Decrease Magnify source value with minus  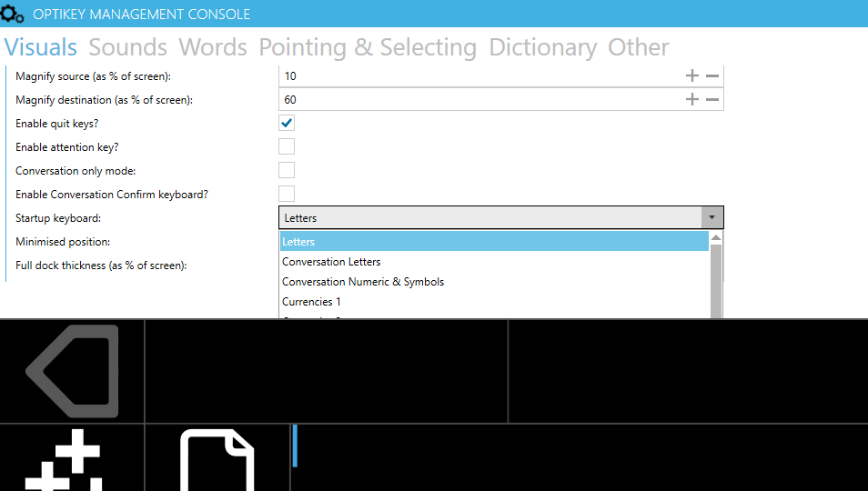712,75
